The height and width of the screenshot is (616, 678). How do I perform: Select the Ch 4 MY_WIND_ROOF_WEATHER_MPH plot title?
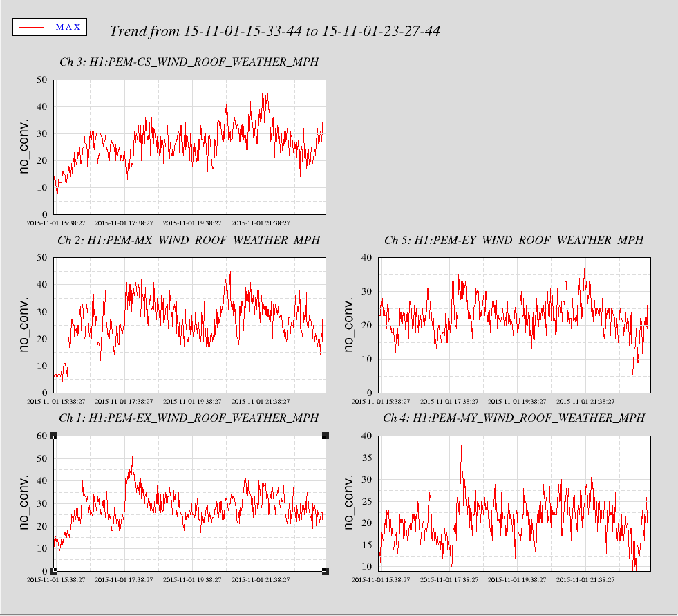pyautogui.click(x=514, y=418)
